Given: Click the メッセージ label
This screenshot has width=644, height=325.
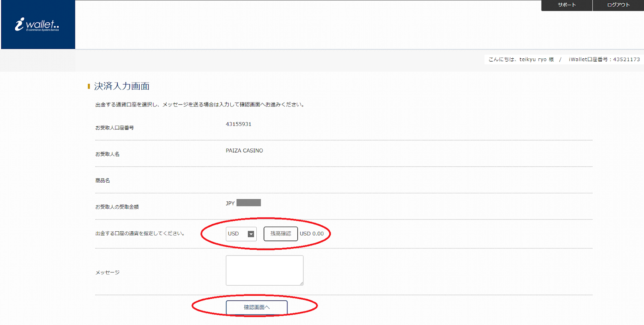Looking at the screenshot, I should [x=107, y=273].
